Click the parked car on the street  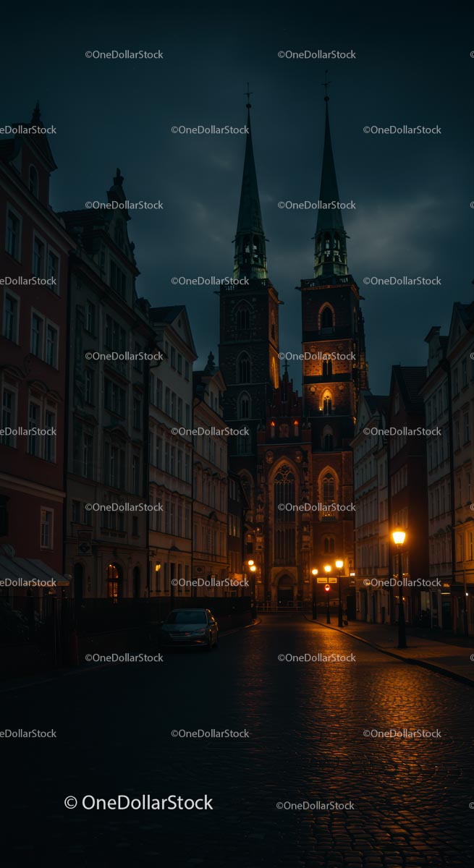pyautogui.click(x=189, y=627)
